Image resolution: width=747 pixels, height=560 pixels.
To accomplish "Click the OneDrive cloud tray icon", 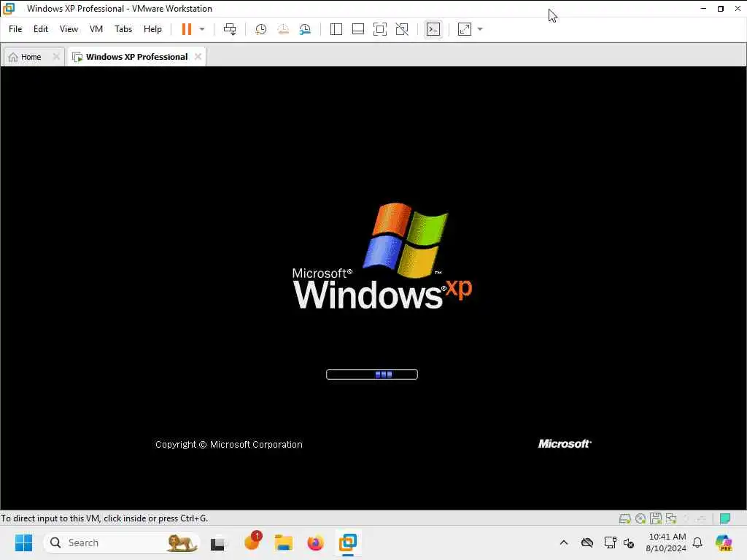I will click(587, 542).
